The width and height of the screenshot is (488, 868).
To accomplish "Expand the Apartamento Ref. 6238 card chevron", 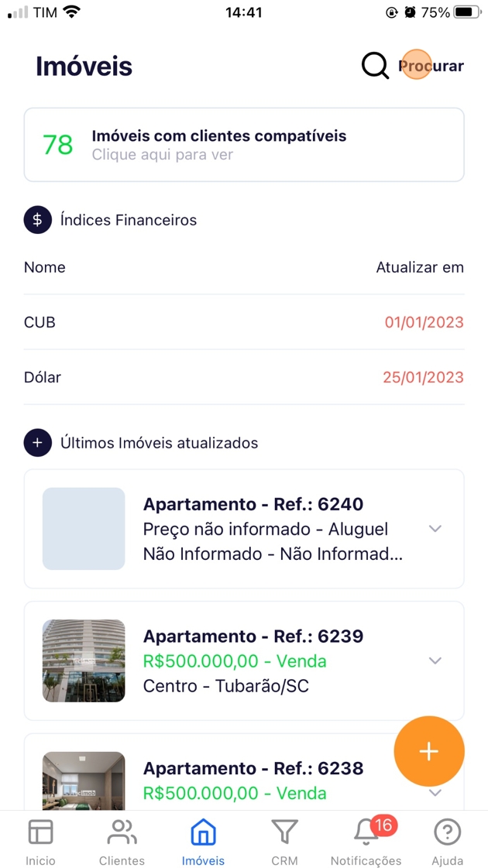I will click(435, 793).
